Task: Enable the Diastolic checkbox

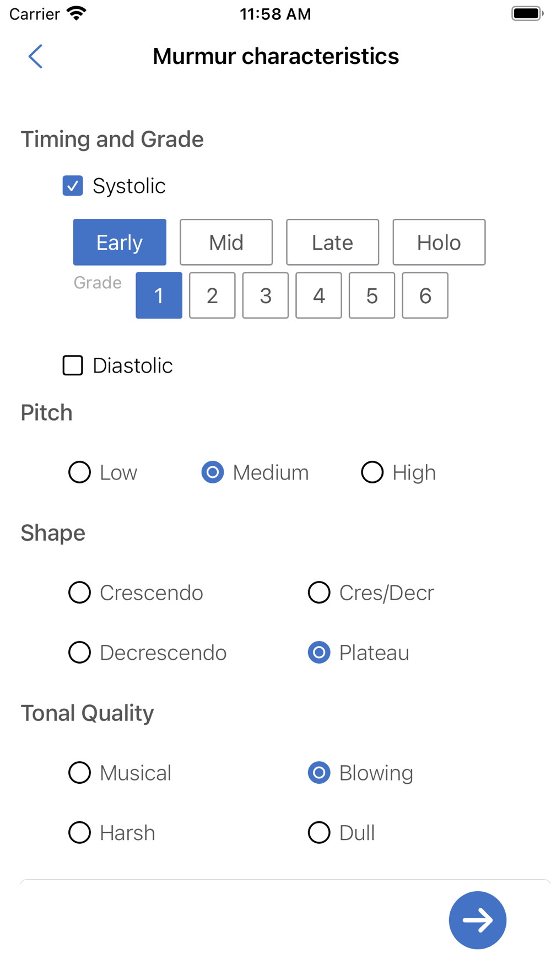Action: tap(73, 365)
